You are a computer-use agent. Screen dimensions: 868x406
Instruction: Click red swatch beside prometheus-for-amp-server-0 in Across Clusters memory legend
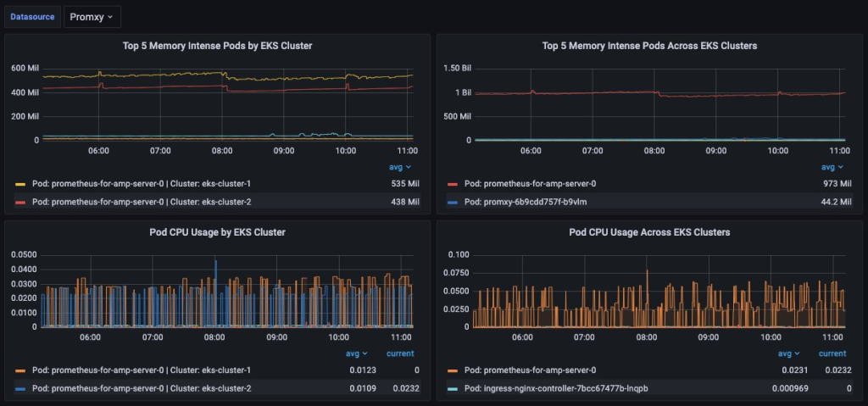pos(452,183)
